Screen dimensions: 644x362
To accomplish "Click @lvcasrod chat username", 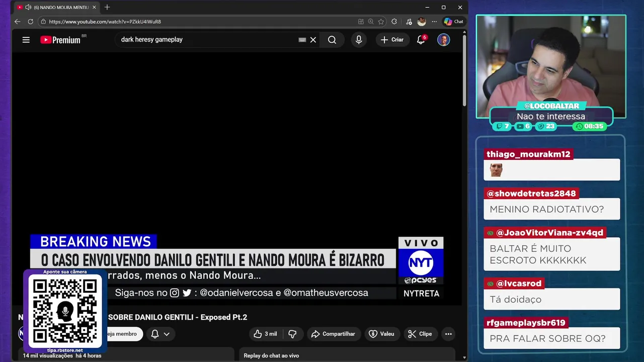I will coord(514,284).
